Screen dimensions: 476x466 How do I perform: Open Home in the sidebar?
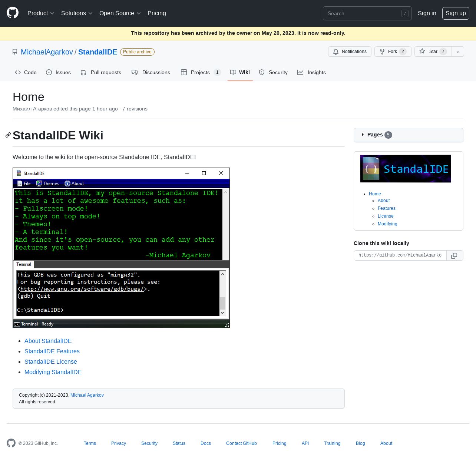(x=375, y=194)
